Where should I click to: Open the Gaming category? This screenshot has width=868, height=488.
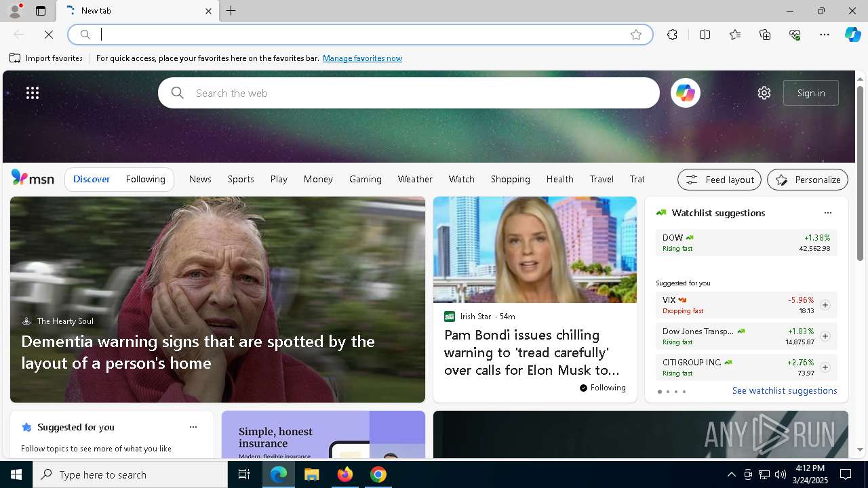point(366,179)
